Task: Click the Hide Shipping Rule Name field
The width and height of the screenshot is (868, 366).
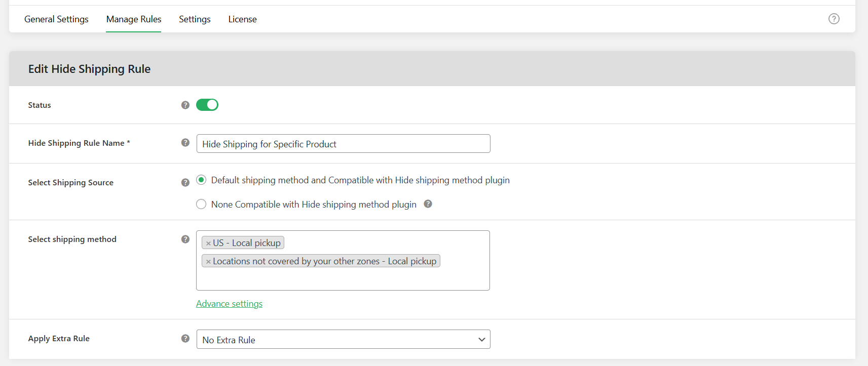Action: point(343,144)
